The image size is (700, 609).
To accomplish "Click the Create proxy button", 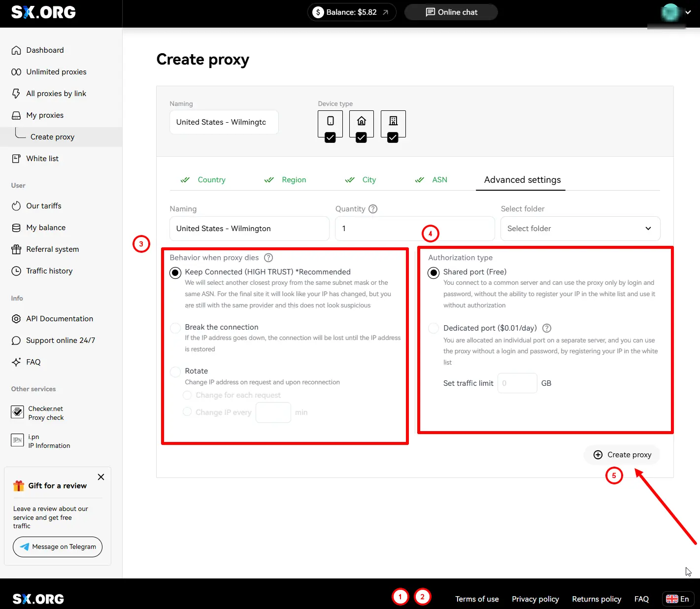I will pos(622,455).
